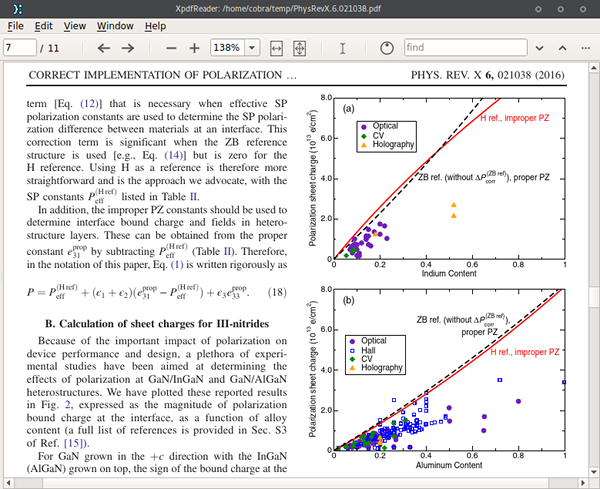Open the Help menu
This screenshot has width=600, height=489.
pyautogui.click(x=155, y=26)
